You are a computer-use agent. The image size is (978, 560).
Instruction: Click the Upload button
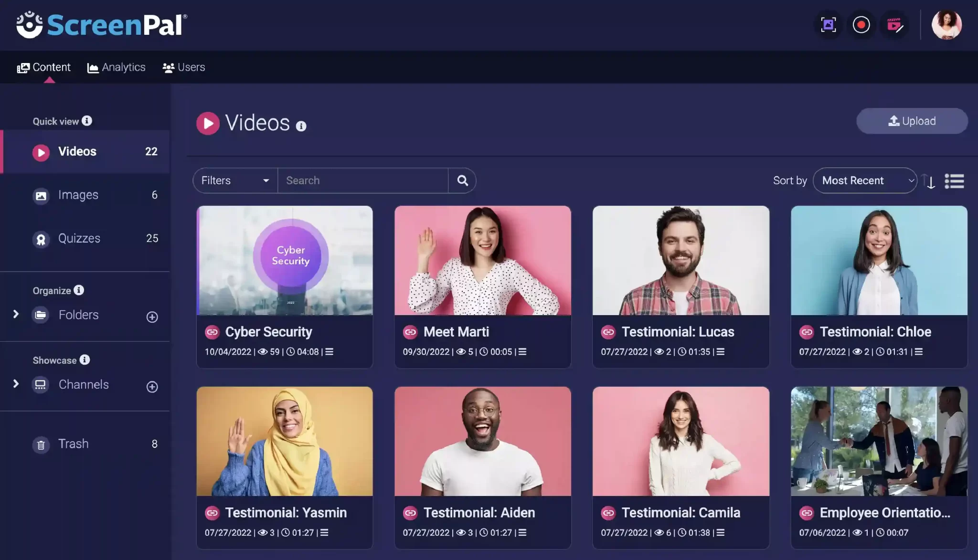(912, 121)
